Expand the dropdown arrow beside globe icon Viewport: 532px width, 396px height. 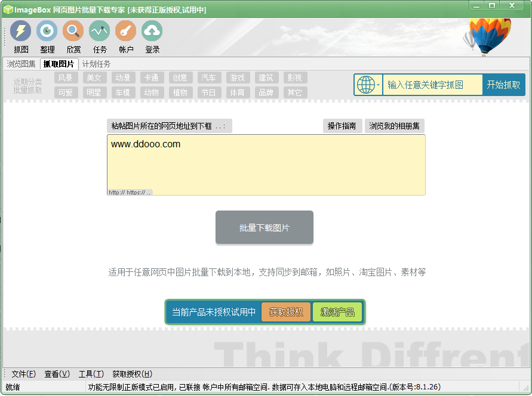click(x=379, y=85)
